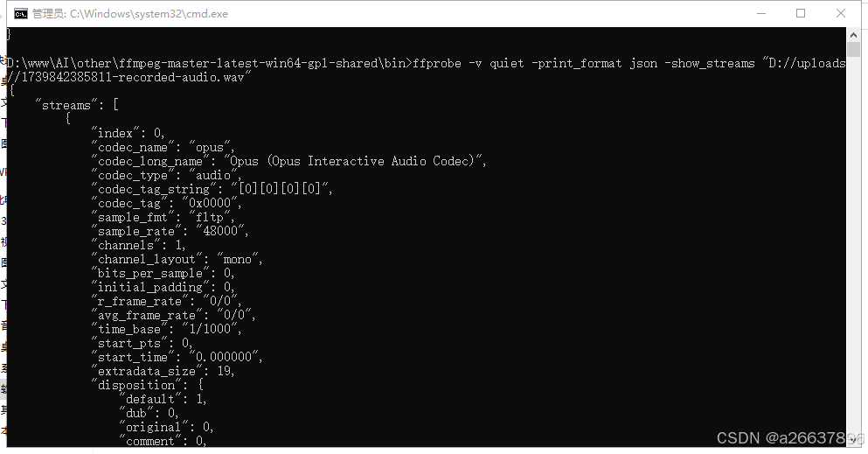
Task: Click the "index": 0 line
Action: coord(128,133)
